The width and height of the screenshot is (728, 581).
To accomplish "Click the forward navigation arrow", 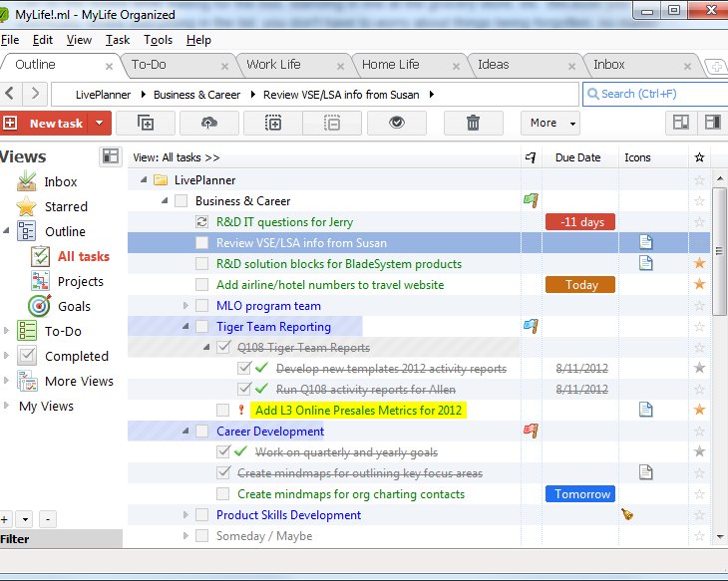I will (x=35, y=94).
